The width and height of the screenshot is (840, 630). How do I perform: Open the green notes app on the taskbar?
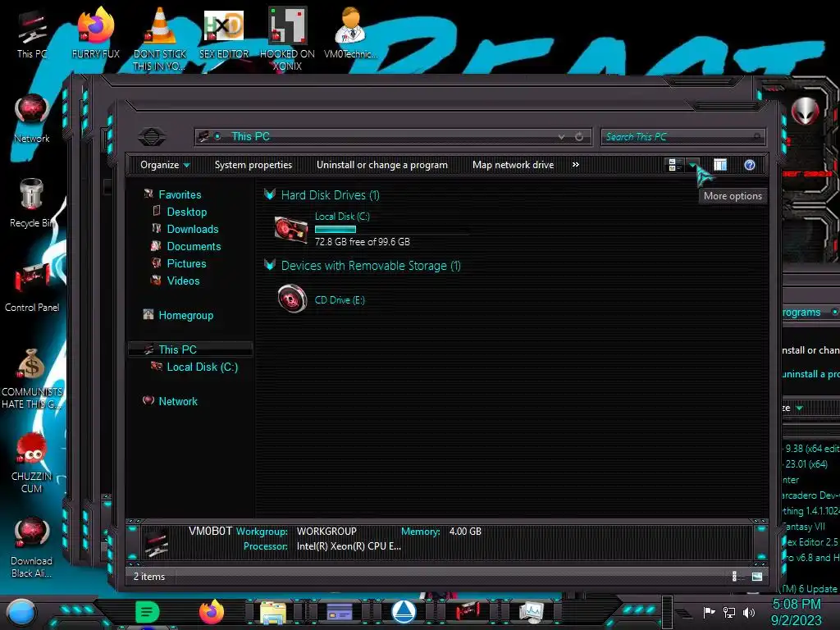coord(147,612)
